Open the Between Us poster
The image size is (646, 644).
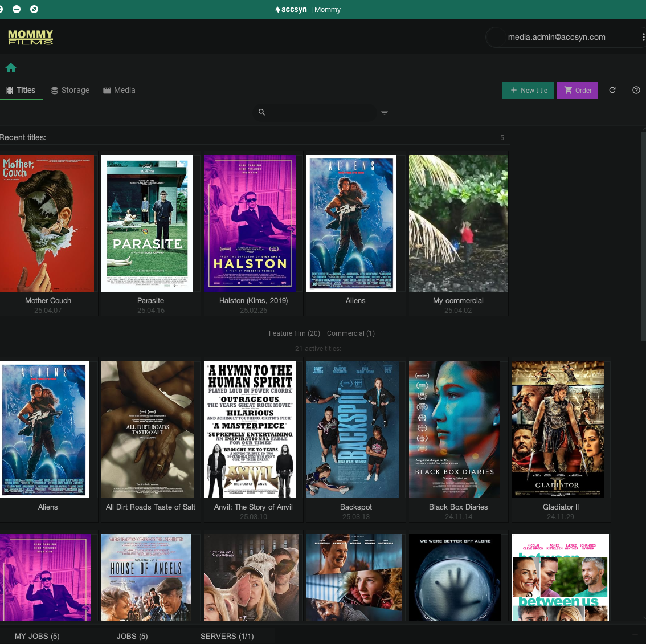[560, 577]
